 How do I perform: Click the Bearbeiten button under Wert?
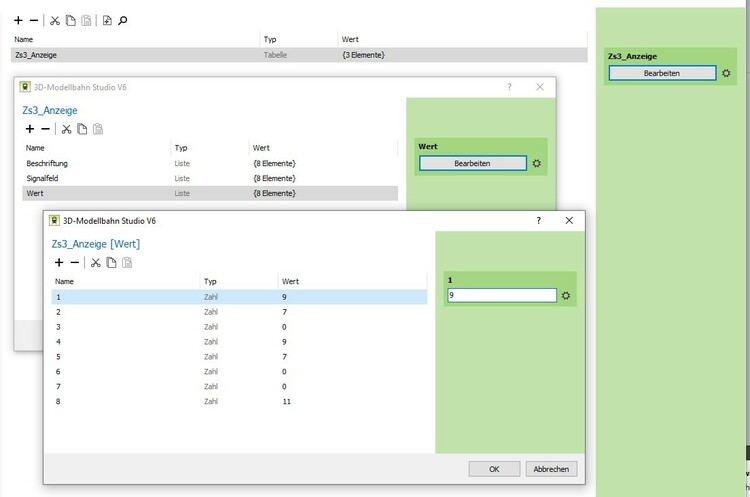click(473, 163)
